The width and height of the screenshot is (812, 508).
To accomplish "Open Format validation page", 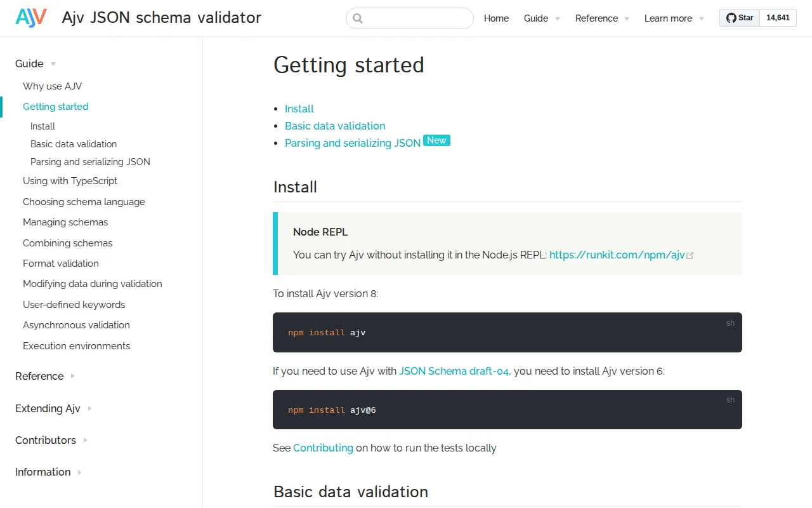I will [x=61, y=264].
